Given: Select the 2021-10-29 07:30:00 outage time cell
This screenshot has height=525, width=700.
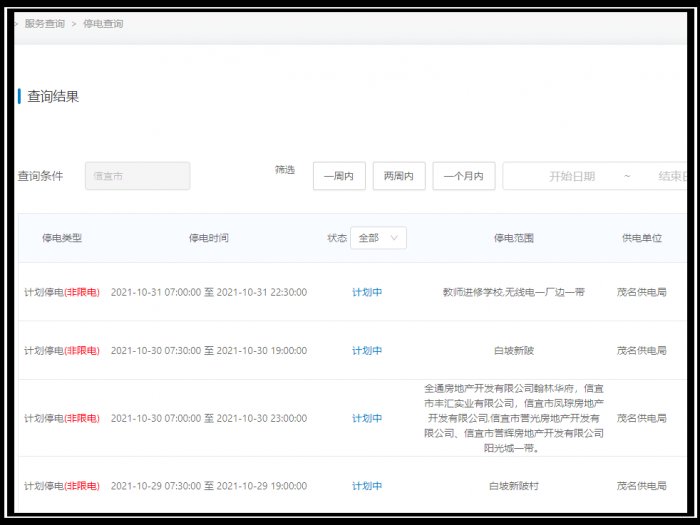Looking at the screenshot, I should [x=209, y=486].
